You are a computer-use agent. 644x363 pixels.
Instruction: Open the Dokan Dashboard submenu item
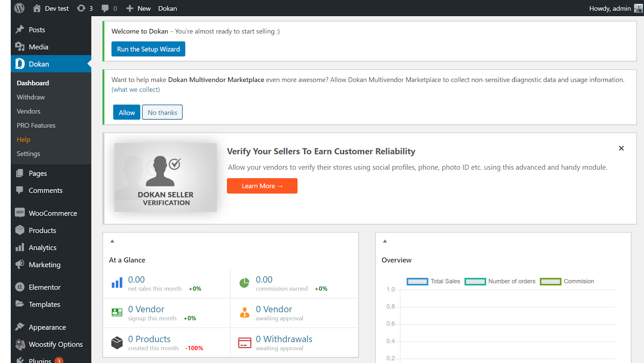point(33,83)
